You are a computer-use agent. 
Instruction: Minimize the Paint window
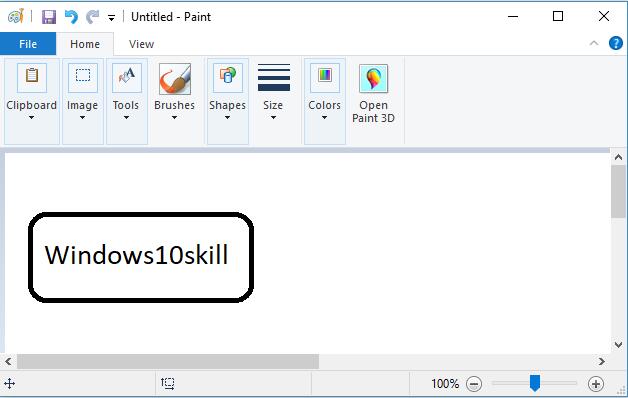[513, 16]
